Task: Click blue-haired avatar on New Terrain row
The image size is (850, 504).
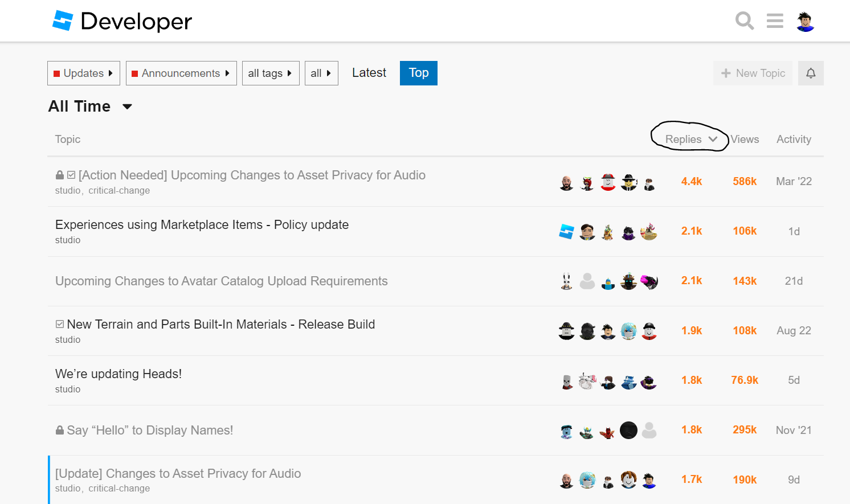Action: coord(628,331)
